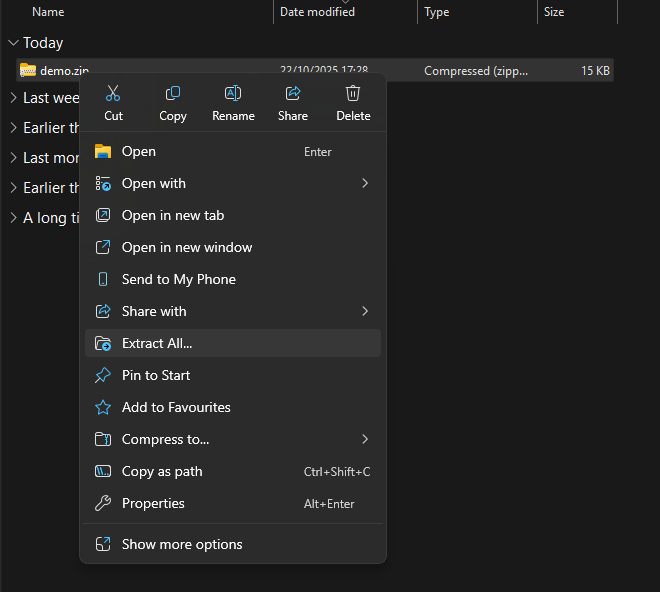The height and width of the screenshot is (592, 660).
Task: Click the Delete trash bin icon
Action: (x=353, y=94)
